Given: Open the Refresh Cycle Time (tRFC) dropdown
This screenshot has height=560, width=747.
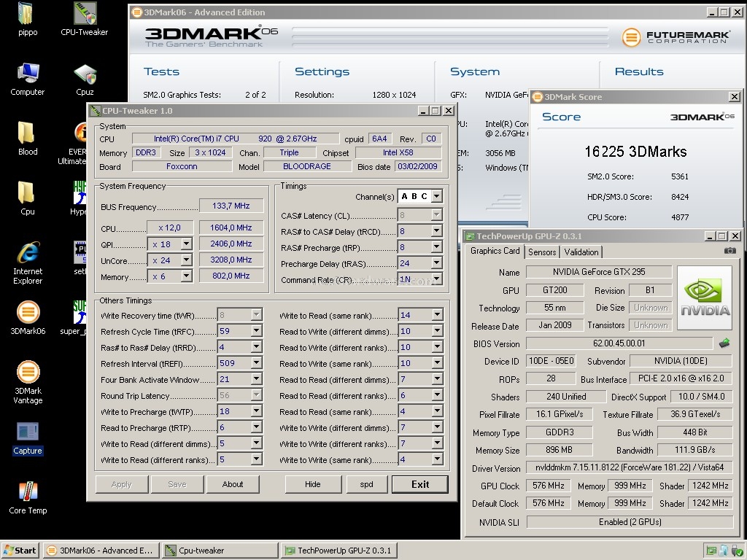Looking at the screenshot, I should coord(256,331).
